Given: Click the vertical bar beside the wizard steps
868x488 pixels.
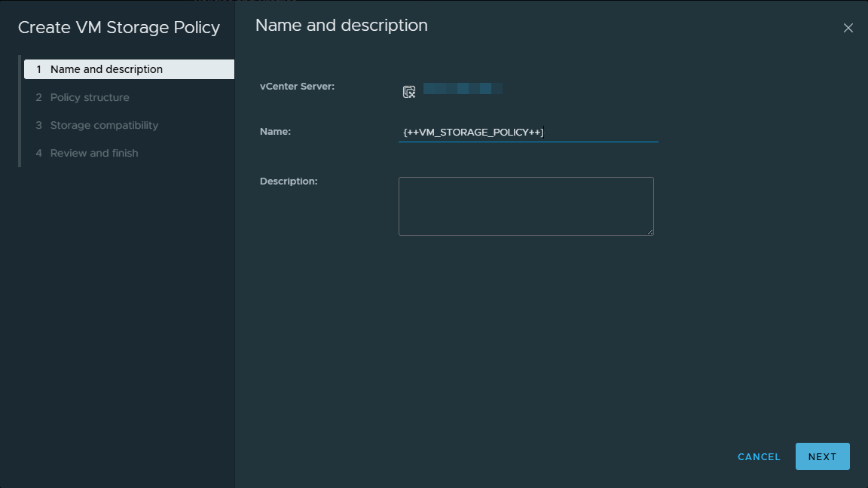Looking at the screenshot, I should click(x=20, y=111).
